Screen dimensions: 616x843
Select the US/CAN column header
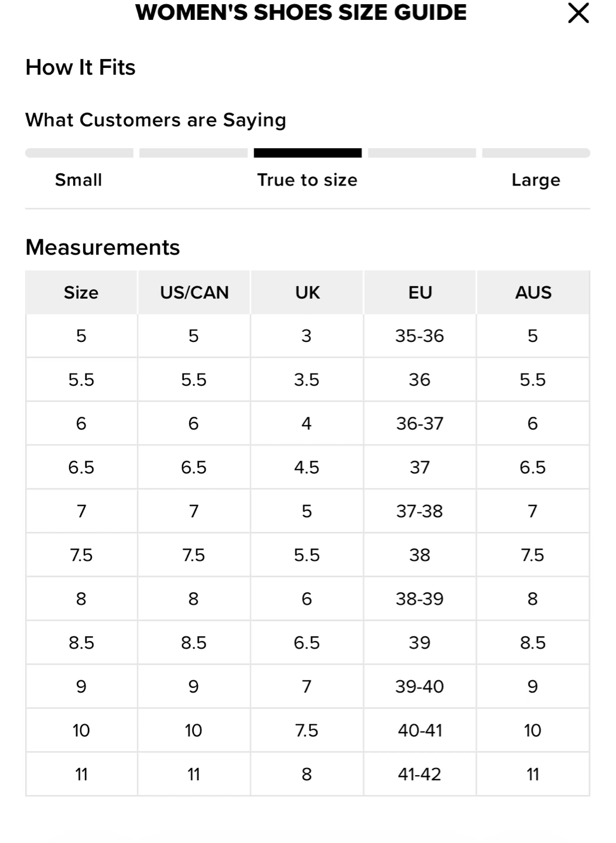click(194, 292)
